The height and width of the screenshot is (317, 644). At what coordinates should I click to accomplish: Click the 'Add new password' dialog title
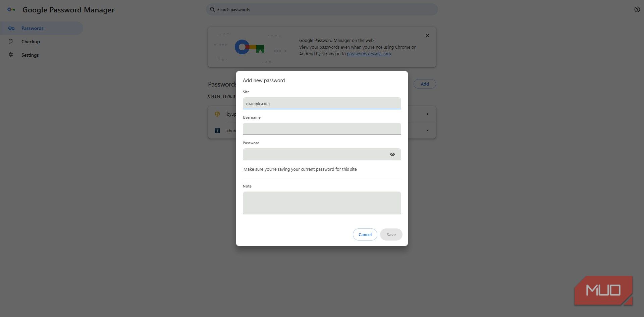[264, 81]
